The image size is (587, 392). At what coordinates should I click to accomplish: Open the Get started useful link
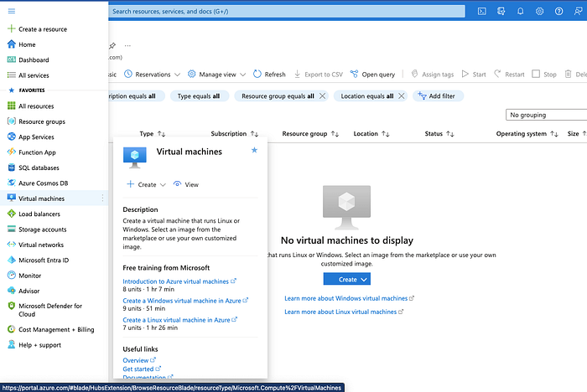click(x=138, y=369)
